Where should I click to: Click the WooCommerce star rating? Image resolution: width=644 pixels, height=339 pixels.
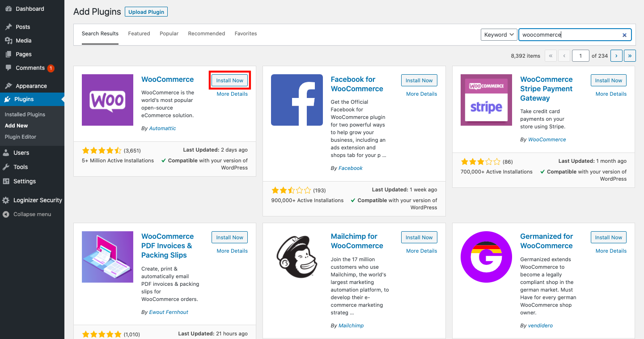pyautogui.click(x=102, y=150)
